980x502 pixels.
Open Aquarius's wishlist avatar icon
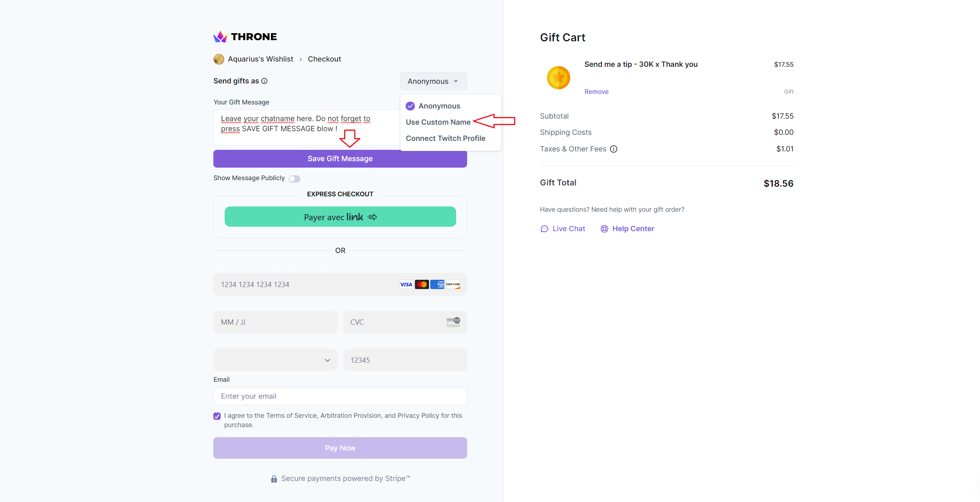point(219,60)
